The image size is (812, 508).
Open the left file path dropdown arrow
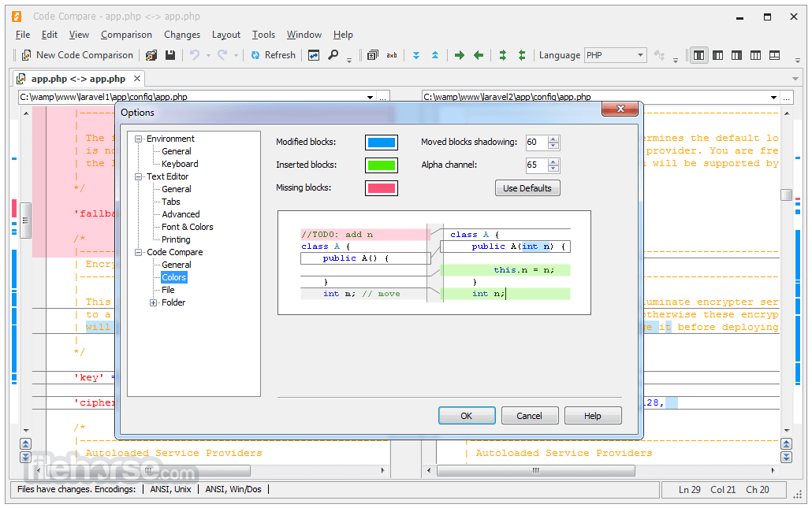370,97
